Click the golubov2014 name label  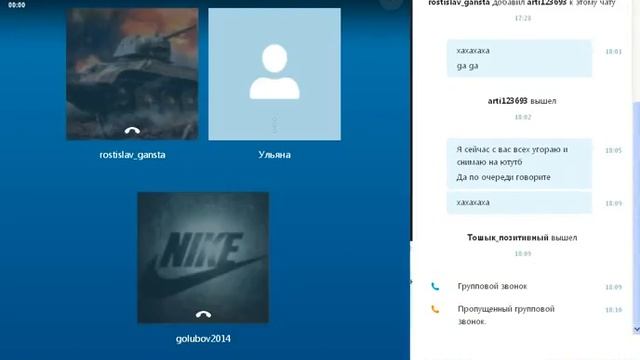(x=203, y=339)
